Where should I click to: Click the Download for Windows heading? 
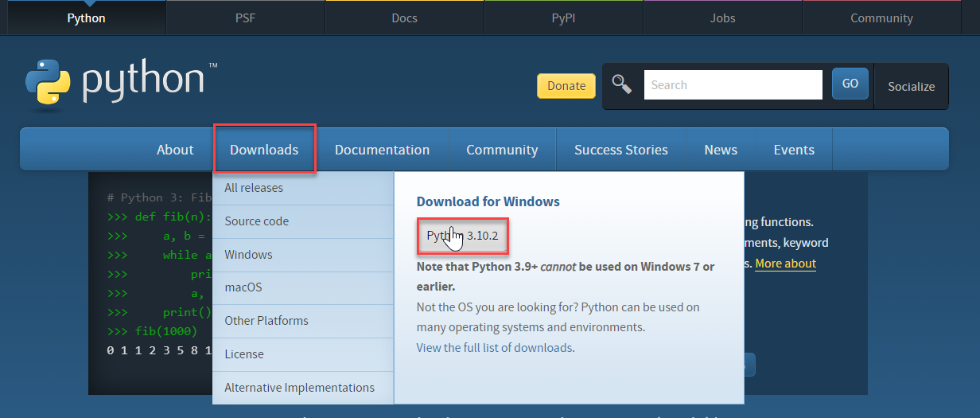(488, 201)
